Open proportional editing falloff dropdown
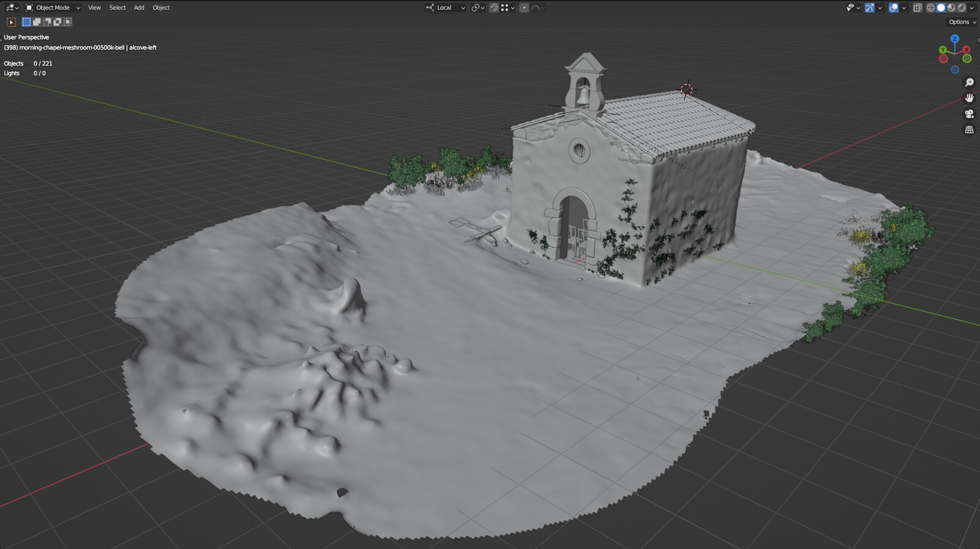Image resolution: width=980 pixels, height=549 pixels. pyautogui.click(x=538, y=7)
